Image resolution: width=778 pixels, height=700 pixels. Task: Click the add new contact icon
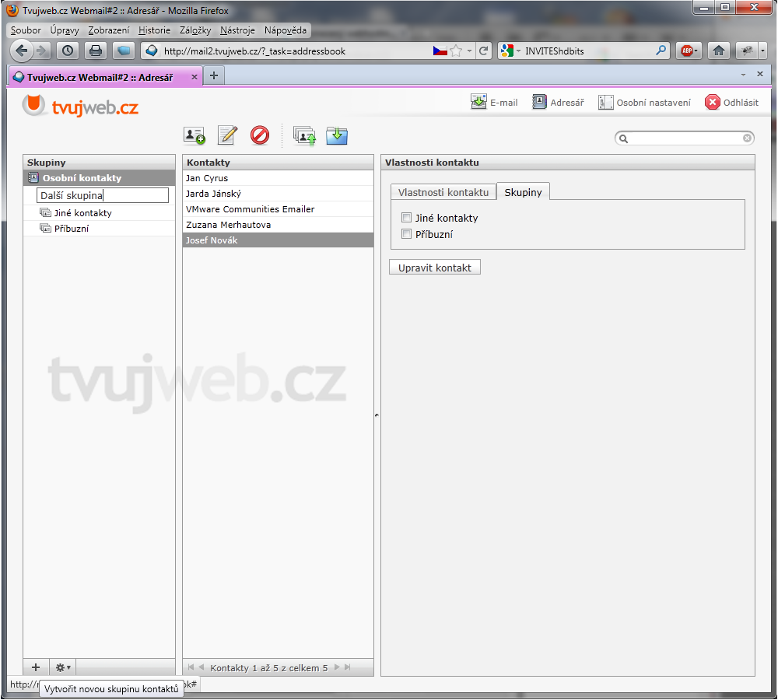(194, 135)
